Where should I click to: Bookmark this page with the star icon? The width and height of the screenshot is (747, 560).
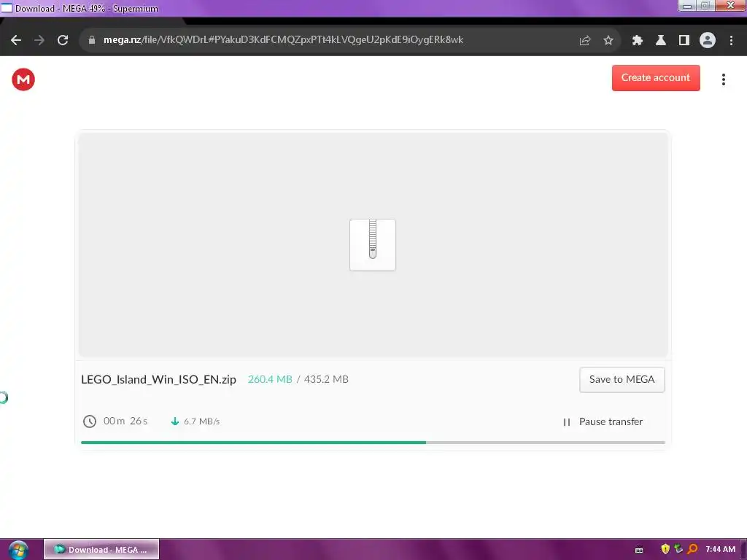[x=608, y=41]
